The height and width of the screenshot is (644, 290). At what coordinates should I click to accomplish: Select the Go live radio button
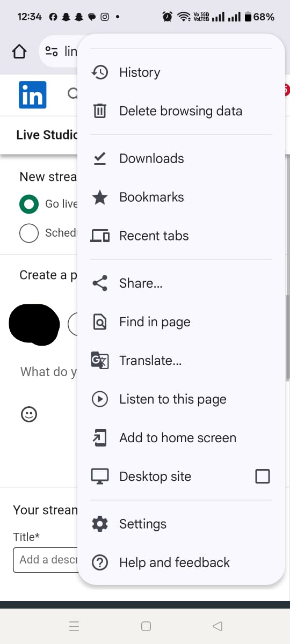coord(29,204)
